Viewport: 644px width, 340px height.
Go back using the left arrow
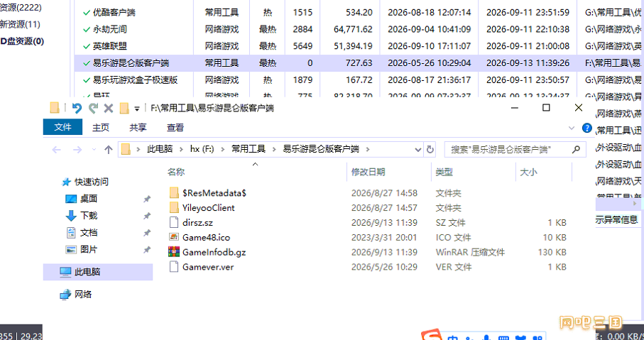click(x=56, y=150)
